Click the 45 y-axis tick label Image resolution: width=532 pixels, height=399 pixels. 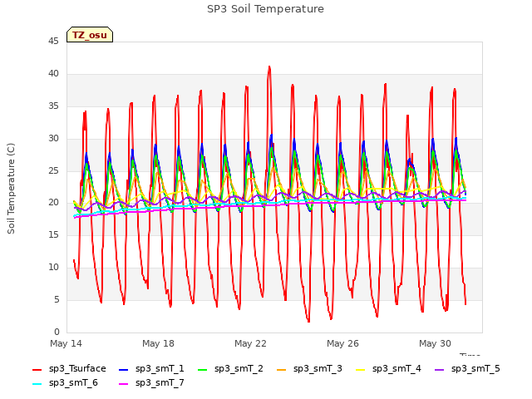click(53, 42)
